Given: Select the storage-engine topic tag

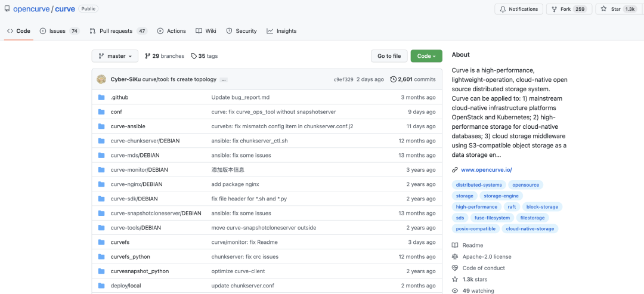Looking at the screenshot, I should point(501,196).
